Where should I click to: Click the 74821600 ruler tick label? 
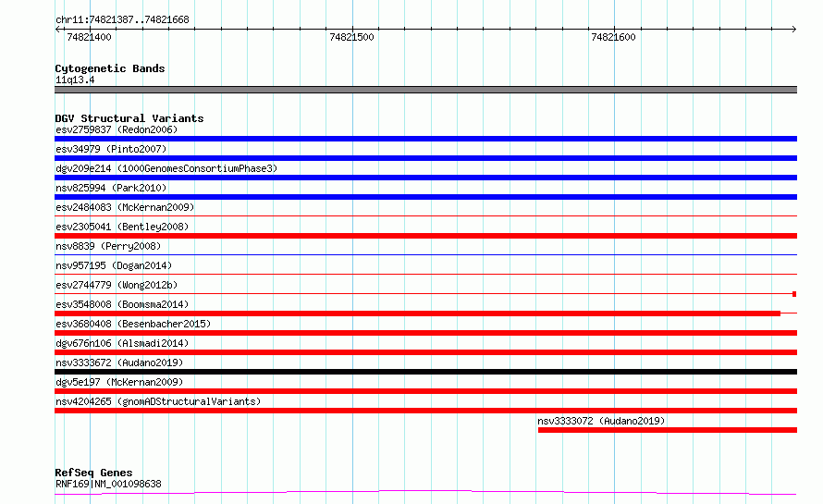click(613, 37)
